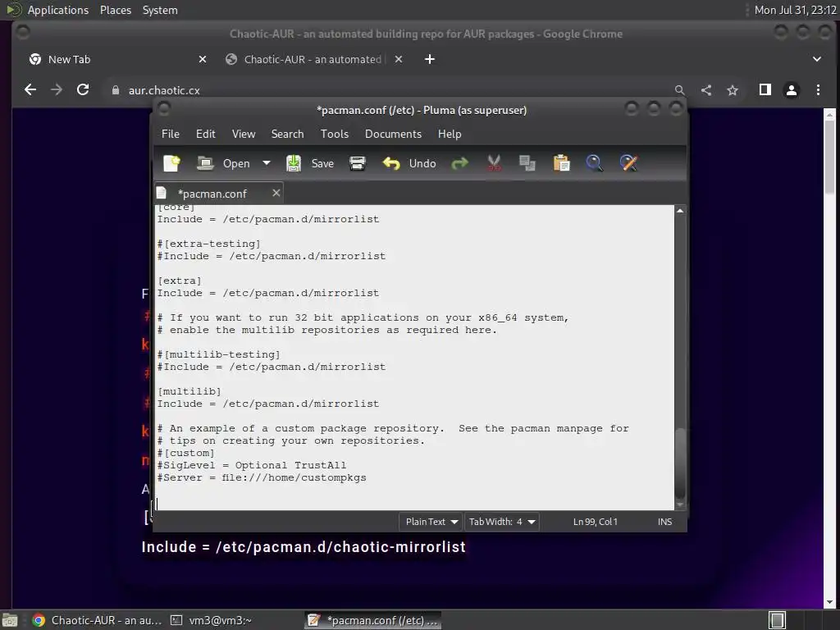840x630 pixels.
Task: Open the Tools menu in Pluma
Action: (335, 134)
